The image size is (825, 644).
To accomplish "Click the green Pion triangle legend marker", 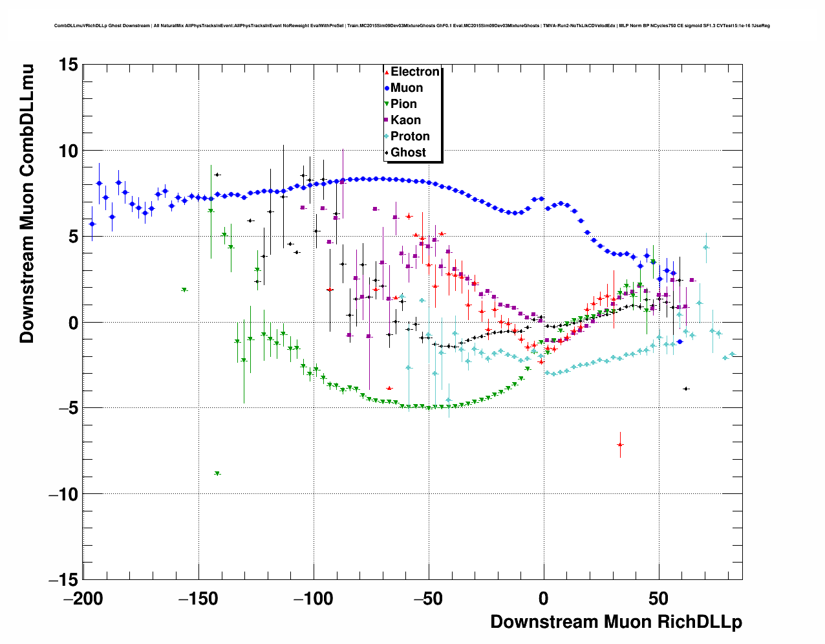I will (387, 104).
